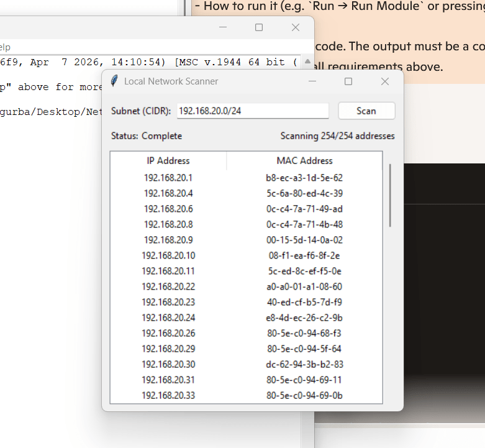Click MAC address 5c-6a-80-ed-4c-39
The height and width of the screenshot is (448, 485).
pyautogui.click(x=304, y=193)
